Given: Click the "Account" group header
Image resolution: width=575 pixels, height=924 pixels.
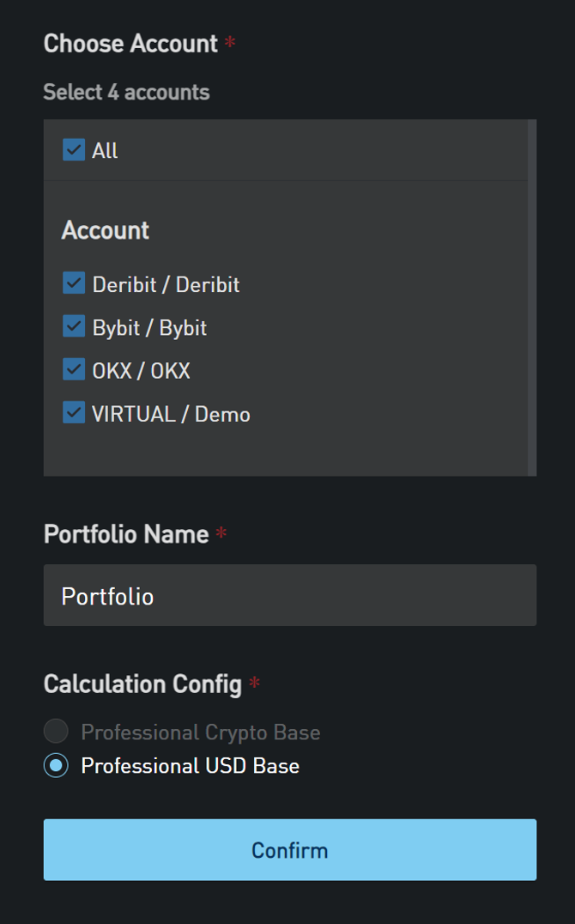Looking at the screenshot, I should [x=105, y=230].
